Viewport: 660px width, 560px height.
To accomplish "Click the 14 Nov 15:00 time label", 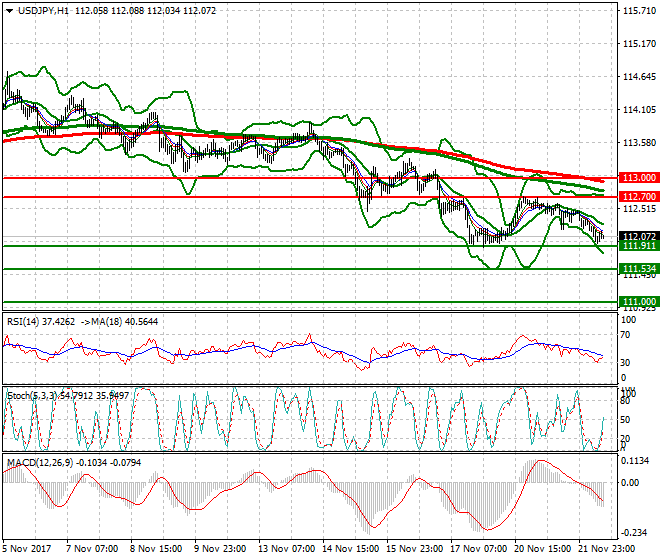I will (x=351, y=549).
